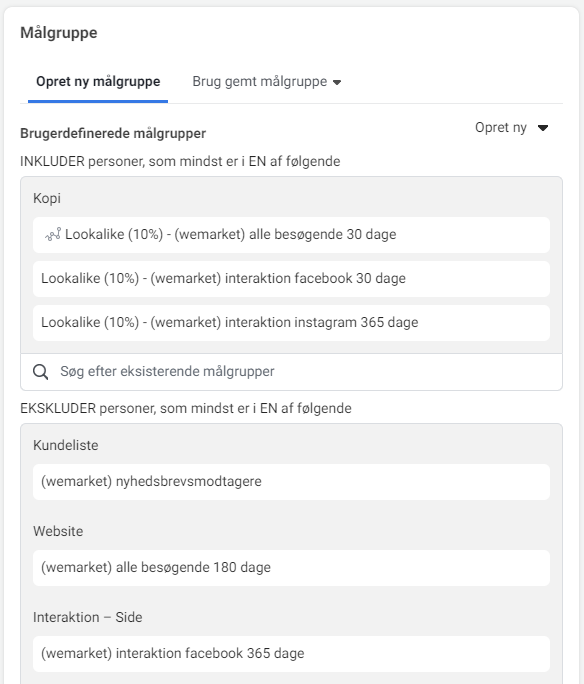This screenshot has width=584, height=684.
Task: Click the Website group heading
Action: click(58, 531)
